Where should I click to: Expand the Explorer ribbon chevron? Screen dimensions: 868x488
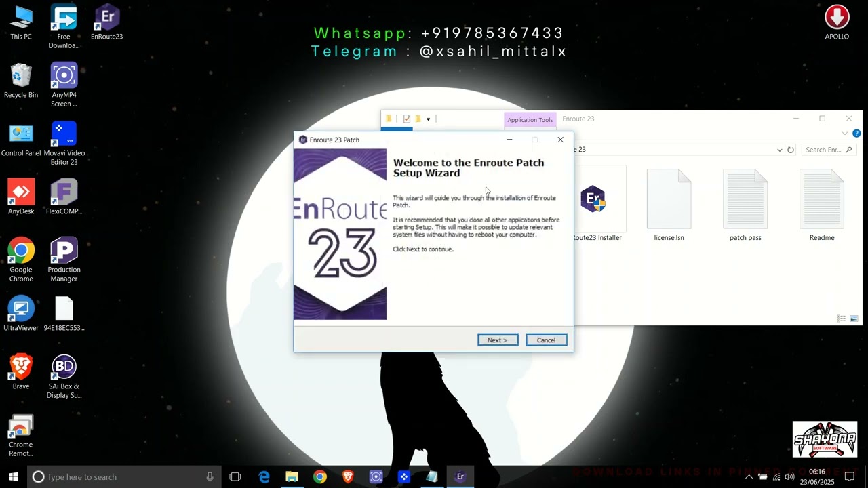pos(845,134)
